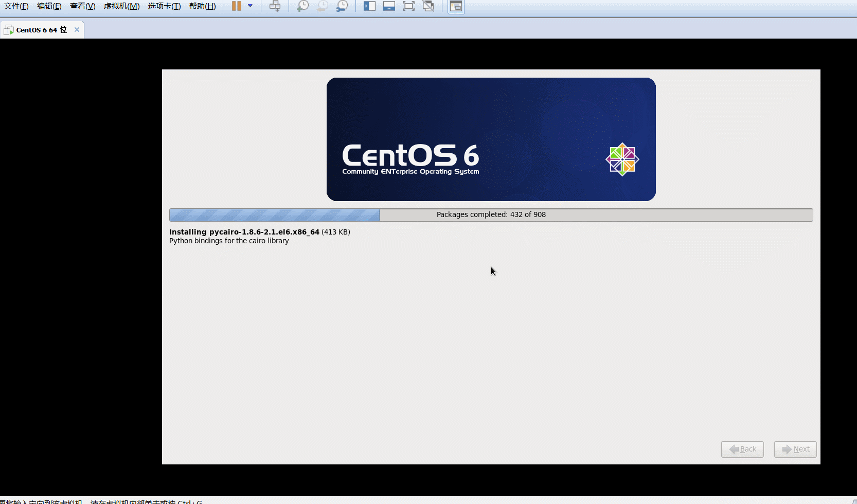Viewport: 857px width, 504px height.
Task: Click 'Python bindings for the cairo library' text
Action: pos(229,241)
